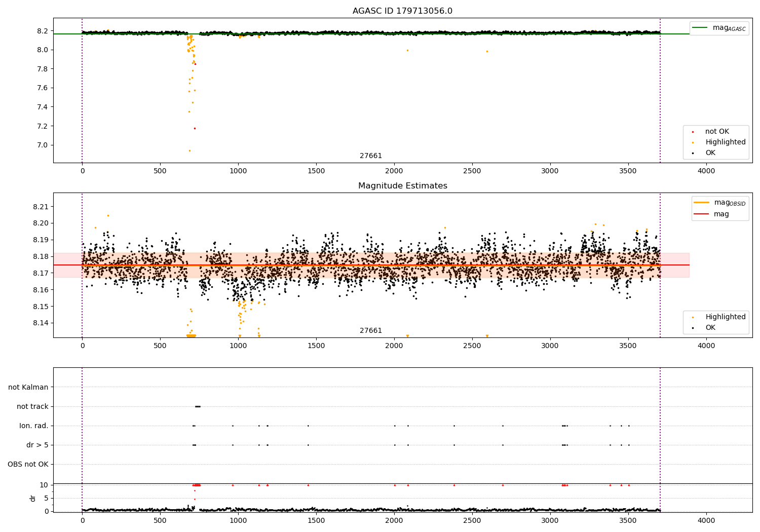The image size is (760, 532).
Task: Click the 5 tick on the dr axis
Action: point(46,498)
